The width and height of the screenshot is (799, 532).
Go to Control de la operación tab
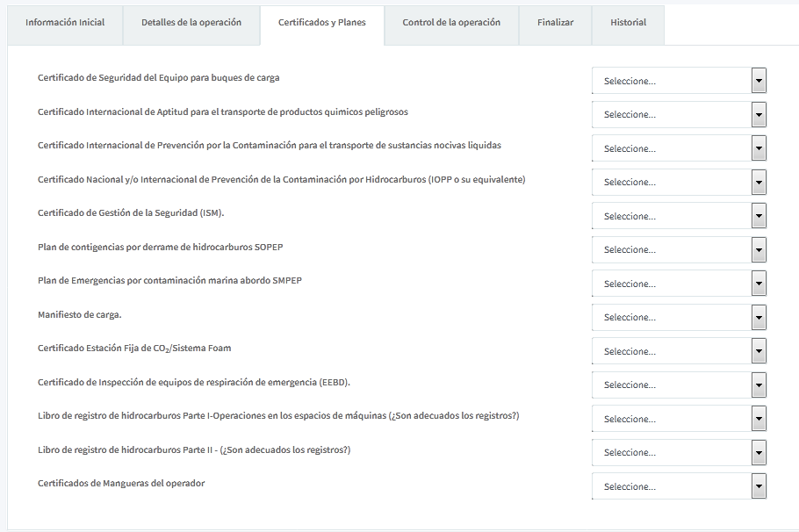click(x=451, y=23)
